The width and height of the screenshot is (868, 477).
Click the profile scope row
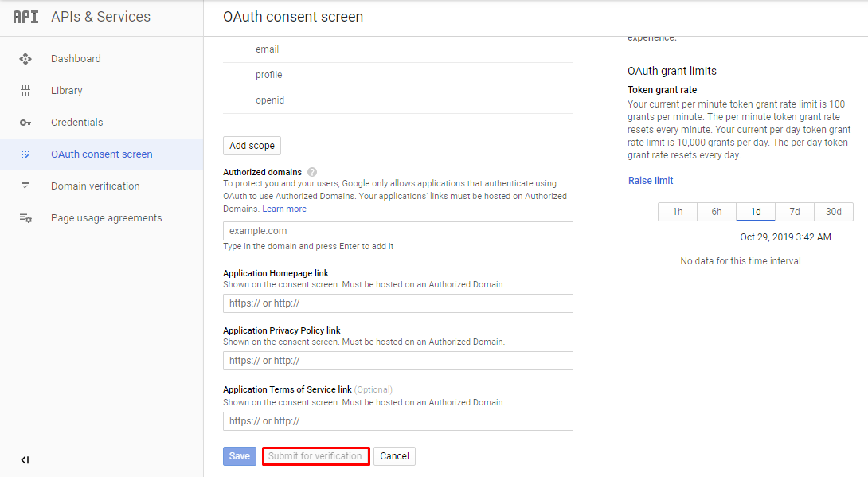[x=398, y=76]
